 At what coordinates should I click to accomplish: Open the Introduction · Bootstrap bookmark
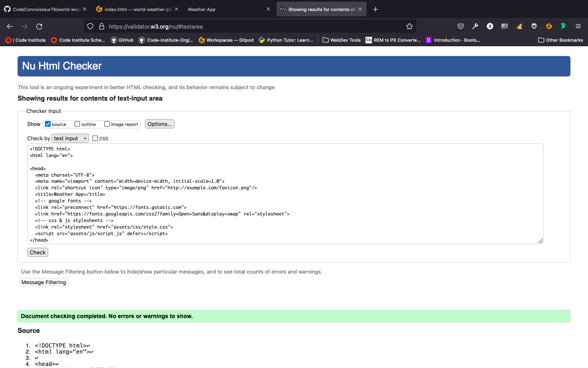click(x=453, y=40)
